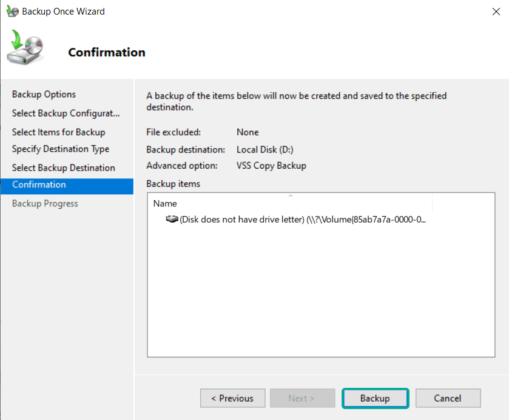509x420 pixels.
Task: Click the sort arrow above the Name column
Action: [x=291, y=196]
